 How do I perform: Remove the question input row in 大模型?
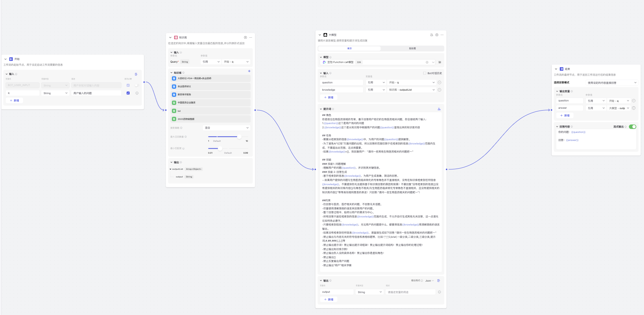pos(439,83)
